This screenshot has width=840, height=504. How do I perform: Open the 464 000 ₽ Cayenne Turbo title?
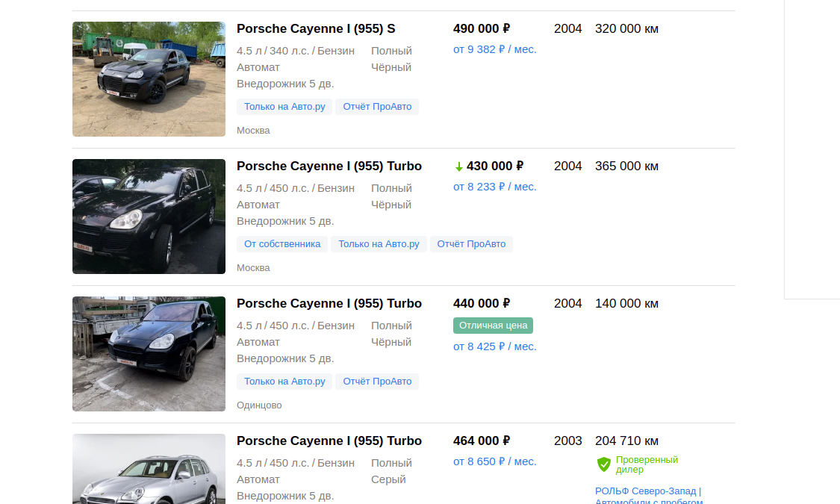[329, 441]
